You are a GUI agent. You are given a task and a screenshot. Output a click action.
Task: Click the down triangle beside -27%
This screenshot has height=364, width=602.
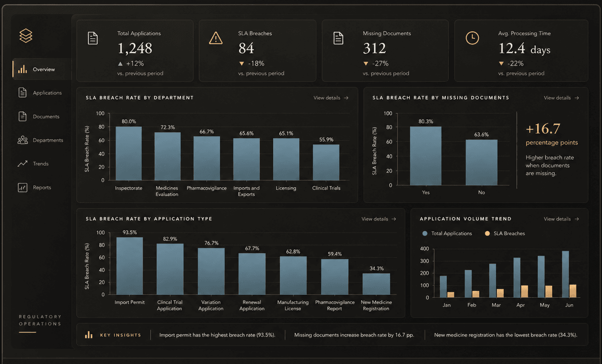pos(366,63)
